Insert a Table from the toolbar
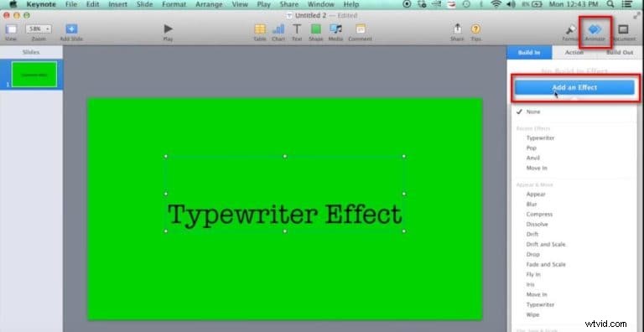The image size is (644, 332). pos(260,29)
